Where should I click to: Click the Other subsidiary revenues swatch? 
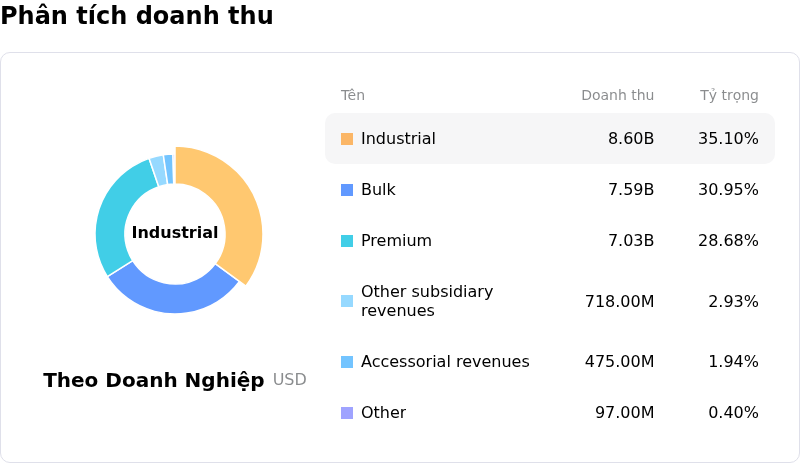click(347, 301)
